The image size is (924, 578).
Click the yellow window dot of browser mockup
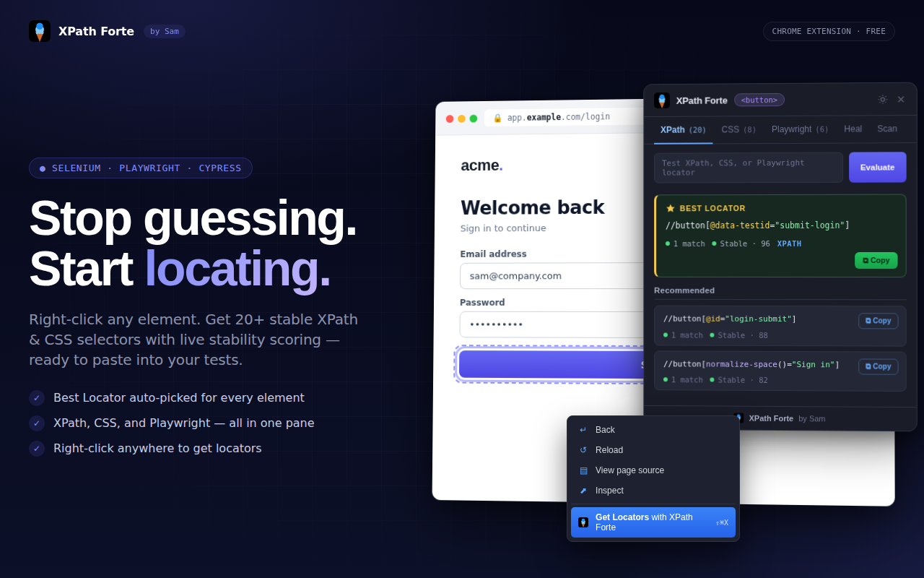point(461,118)
